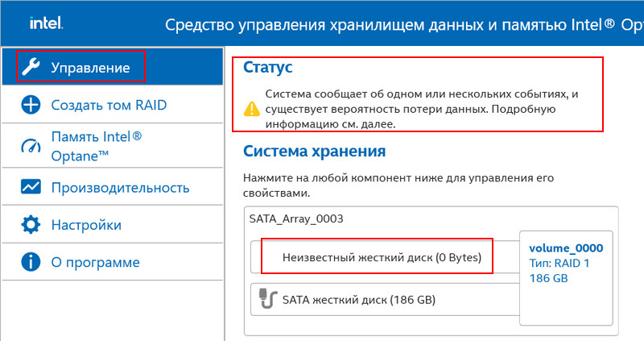Open the Управление section

tap(113, 67)
